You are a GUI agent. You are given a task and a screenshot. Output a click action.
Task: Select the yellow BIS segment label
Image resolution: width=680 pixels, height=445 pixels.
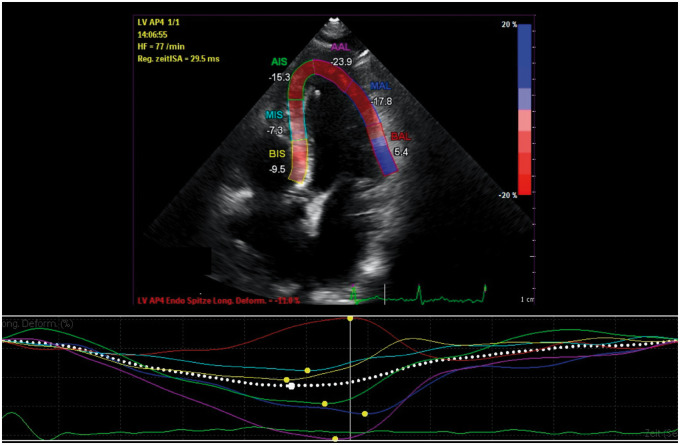pos(277,155)
